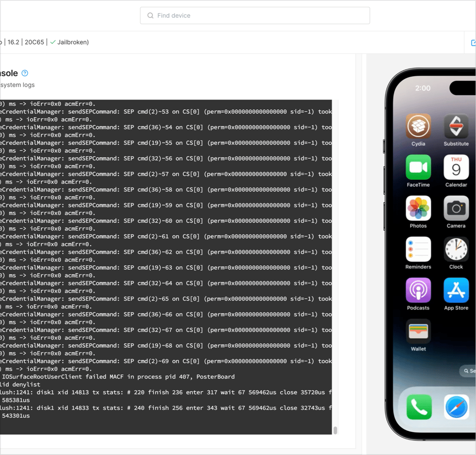Open the Photos app
The height and width of the screenshot is (455, 476).
pyautogui.click(x=418, y=208)
